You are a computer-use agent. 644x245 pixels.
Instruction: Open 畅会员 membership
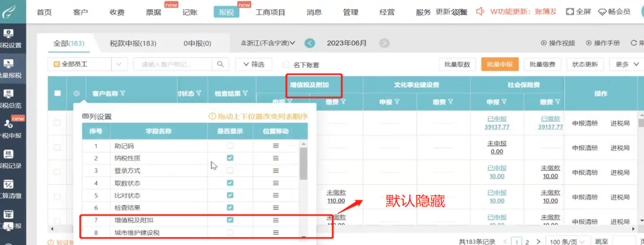coord(614,11)
